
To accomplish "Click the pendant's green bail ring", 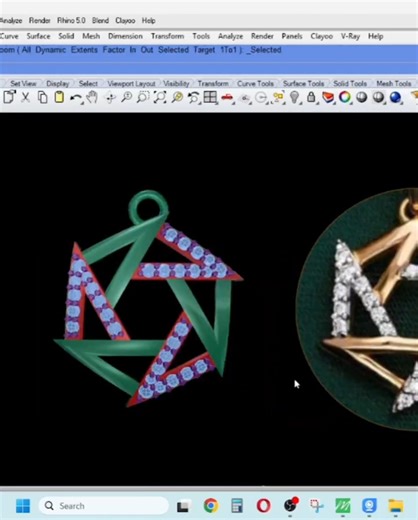I will pos(148,207).
